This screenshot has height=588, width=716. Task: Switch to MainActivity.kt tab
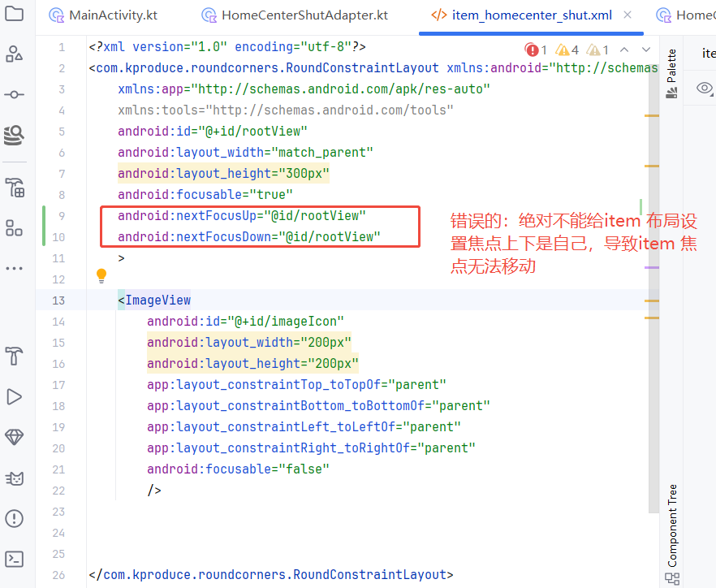[104, 15]
